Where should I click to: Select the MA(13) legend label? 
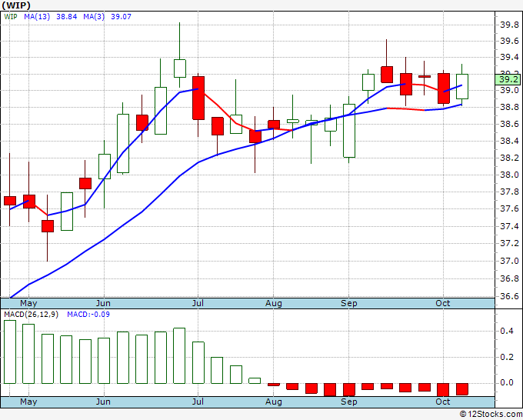(x=37, y=17)
